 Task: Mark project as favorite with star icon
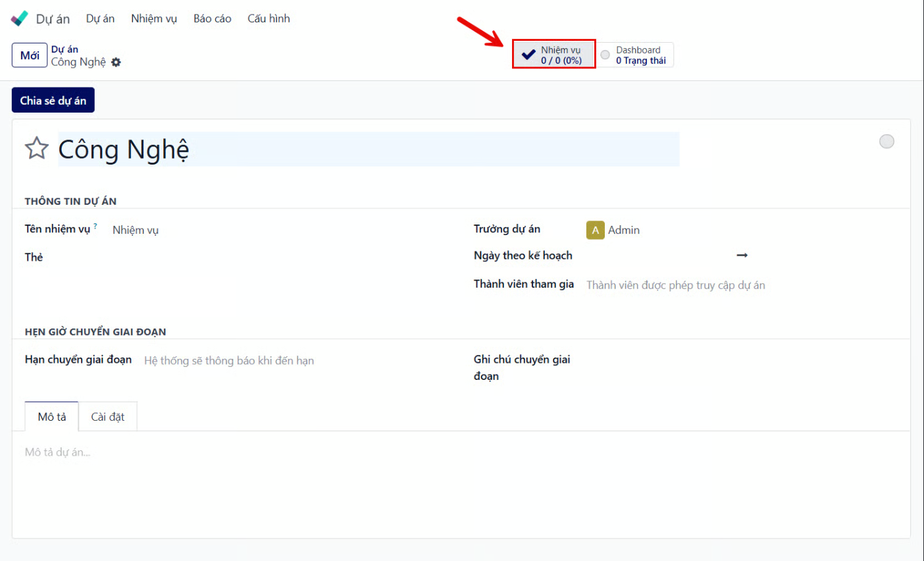pyautogui.click(x=37, y=149)
